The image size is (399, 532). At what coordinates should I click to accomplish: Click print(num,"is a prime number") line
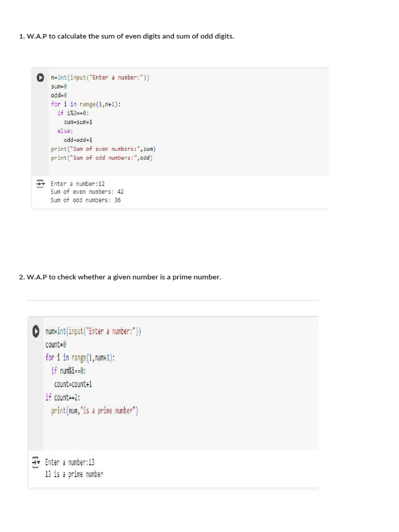95,411
